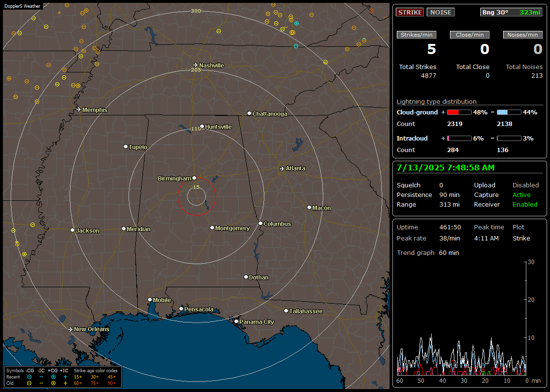This screenshot has width=550, height=392.
Task: Click the Atlanta airport icon
Action: (x=282, y=168)
